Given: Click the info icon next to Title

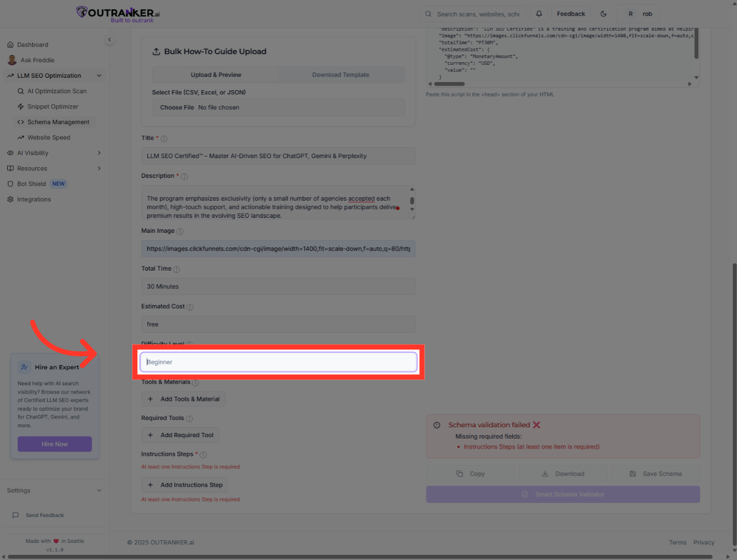Looking at the screenshot, I should [164, 139].
